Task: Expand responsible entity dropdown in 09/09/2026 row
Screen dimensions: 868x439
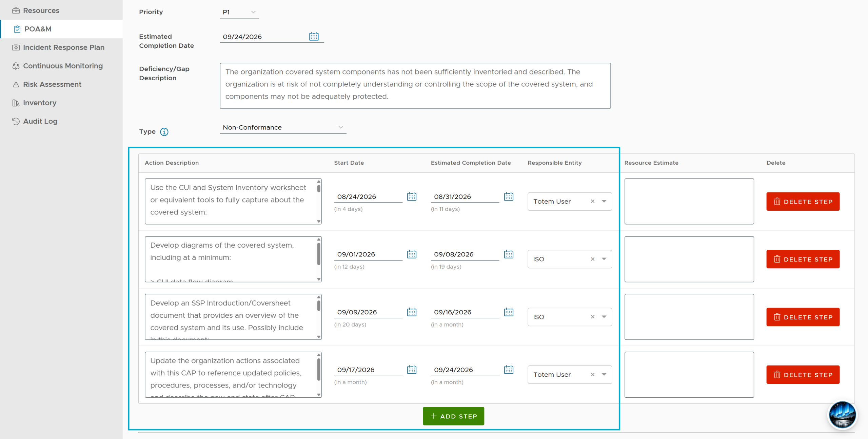Action: point(604,317)
